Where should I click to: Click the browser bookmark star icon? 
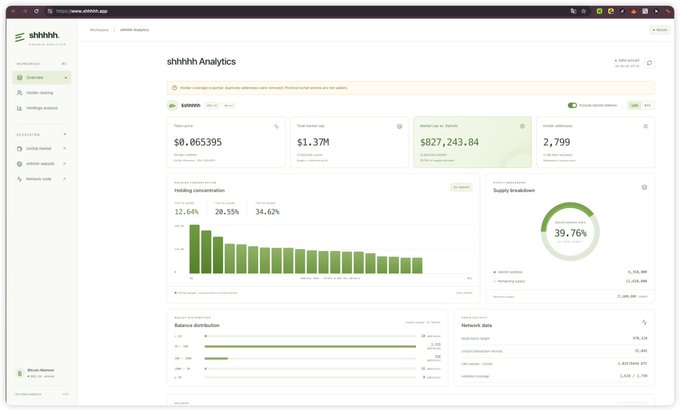point(584,11)
